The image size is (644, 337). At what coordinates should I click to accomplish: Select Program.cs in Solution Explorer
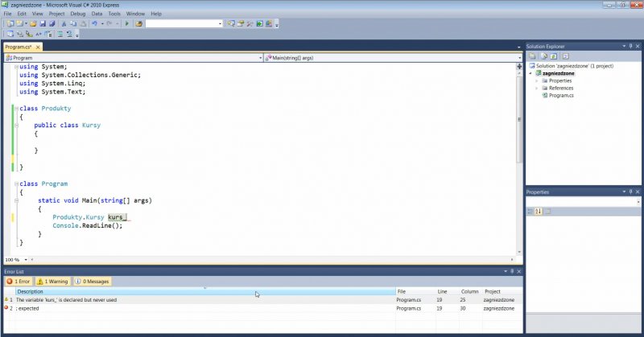click(x=560, y=95)
